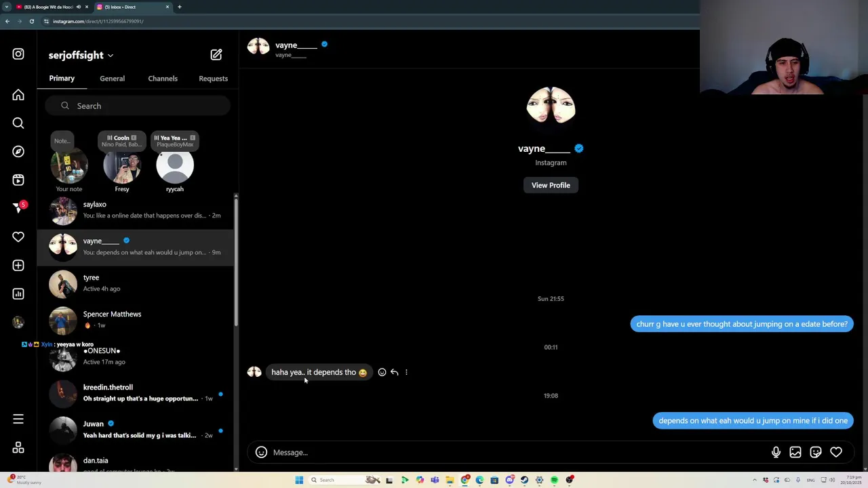The image size is (868, 488).
Task: Switch to the Channels tab
Action: coord(163,79)
